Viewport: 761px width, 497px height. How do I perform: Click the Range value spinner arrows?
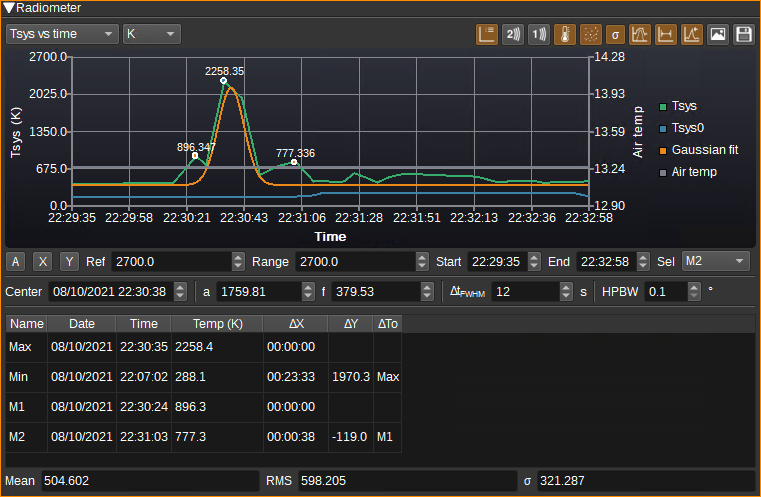[x=422, y=262]
